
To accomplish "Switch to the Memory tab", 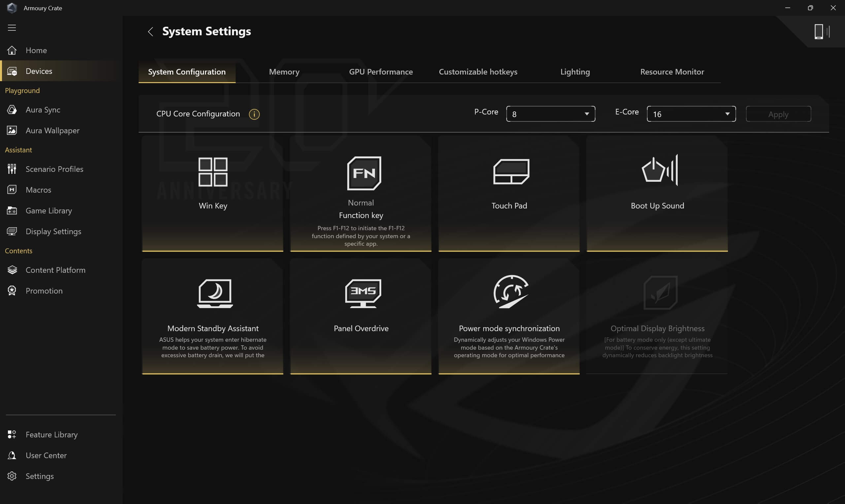I will click(284, 72).
